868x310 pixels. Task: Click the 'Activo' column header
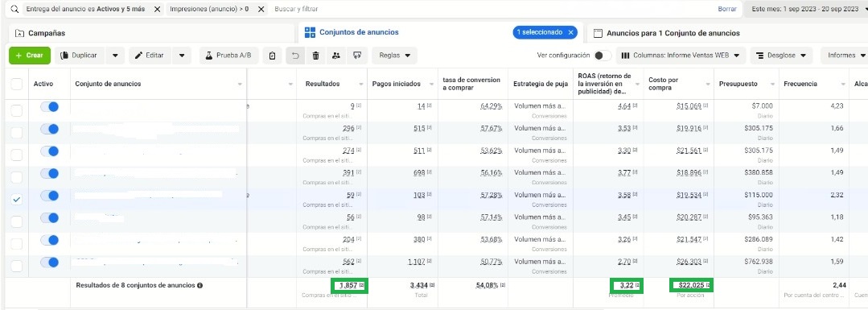(x=43, y=84)
